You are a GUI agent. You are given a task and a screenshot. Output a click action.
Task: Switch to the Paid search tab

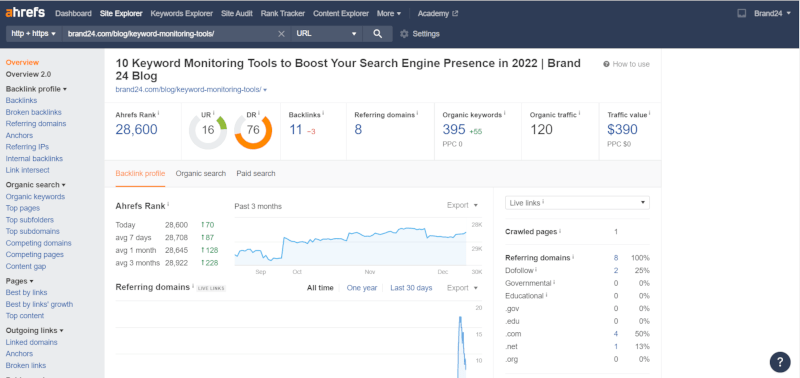[256, 173]
